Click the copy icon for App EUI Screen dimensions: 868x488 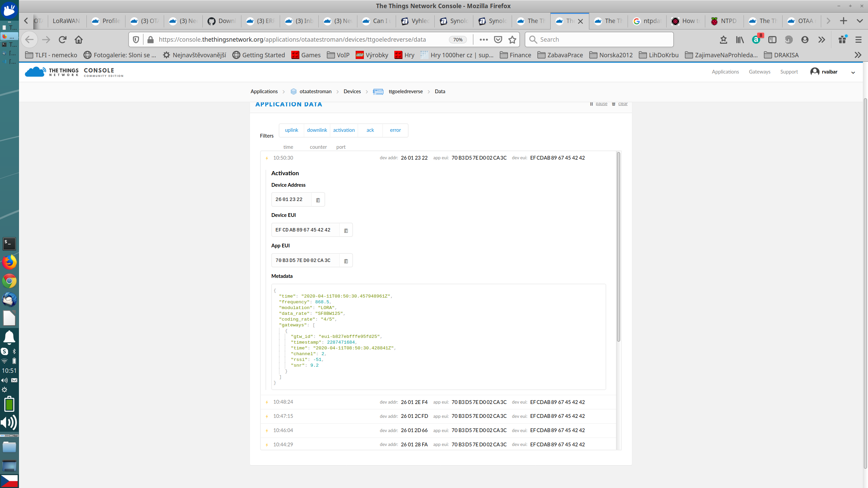click(x=346, y=260)
